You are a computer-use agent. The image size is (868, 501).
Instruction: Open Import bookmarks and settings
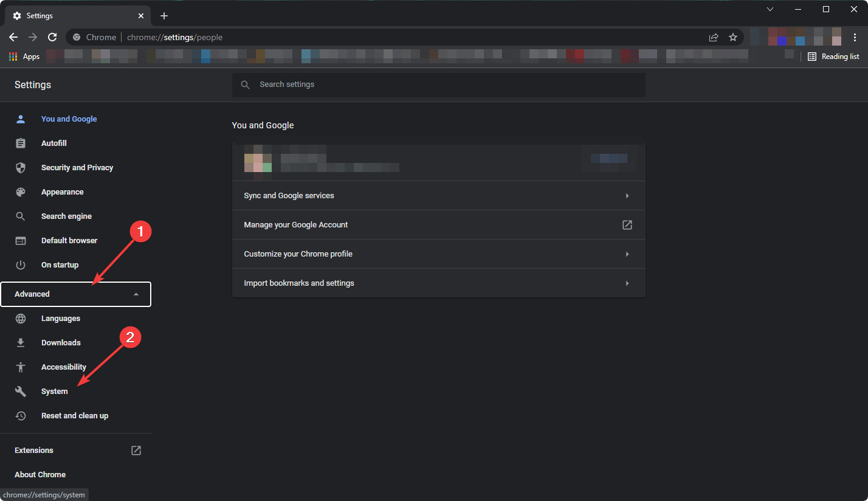click(439, 283)
